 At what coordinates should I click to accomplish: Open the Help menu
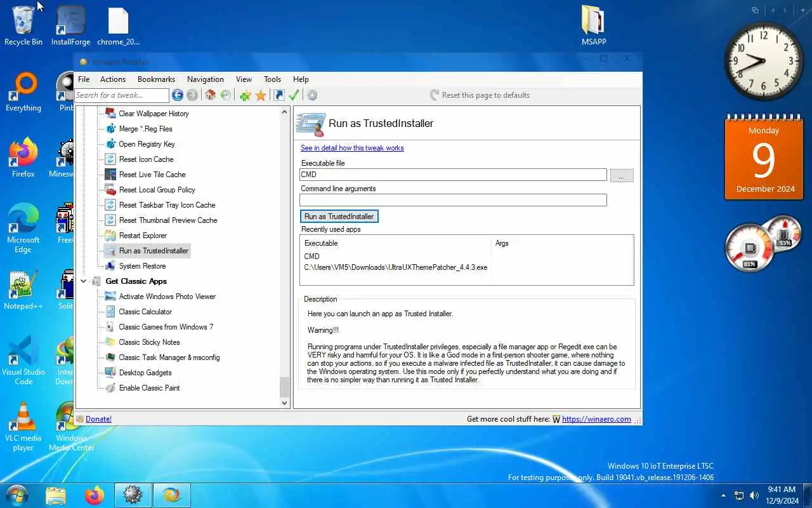click(301, 79)
